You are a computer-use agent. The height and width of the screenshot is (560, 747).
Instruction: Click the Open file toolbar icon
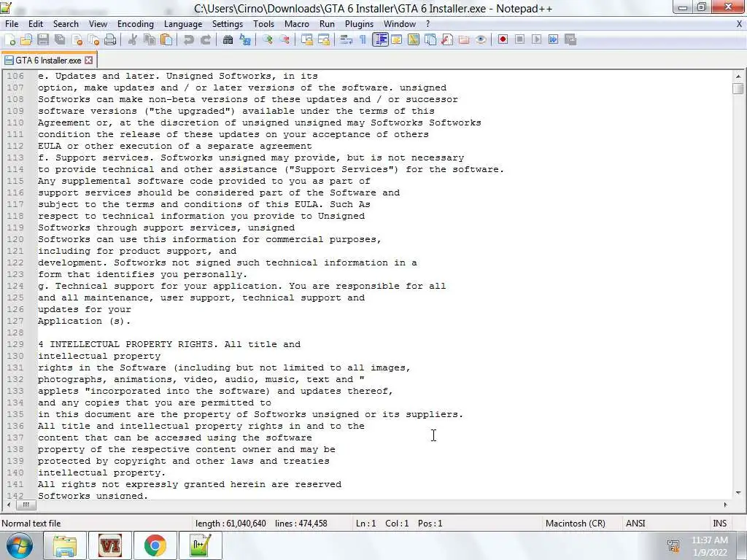26,40
